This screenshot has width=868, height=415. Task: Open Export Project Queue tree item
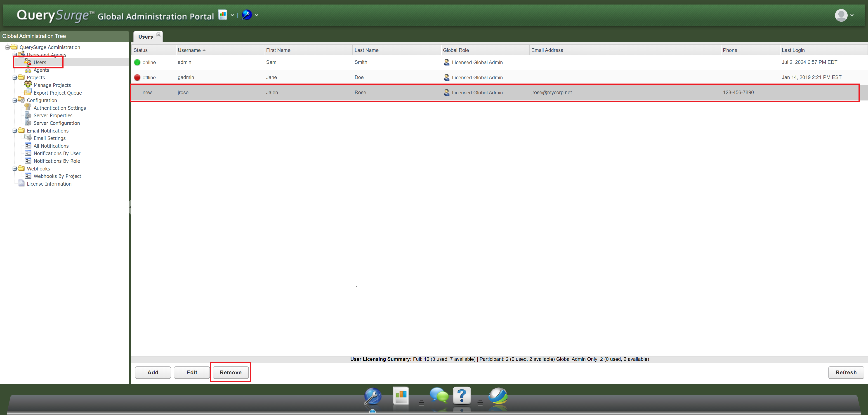[58, 93]
